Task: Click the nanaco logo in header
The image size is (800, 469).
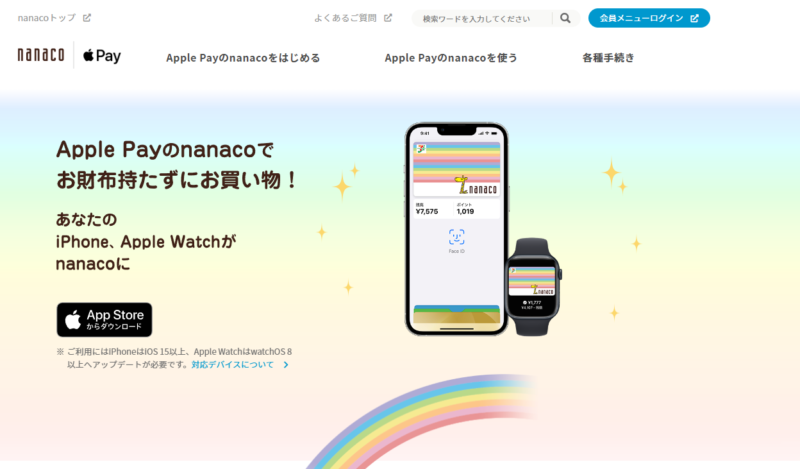Action: 41,55
